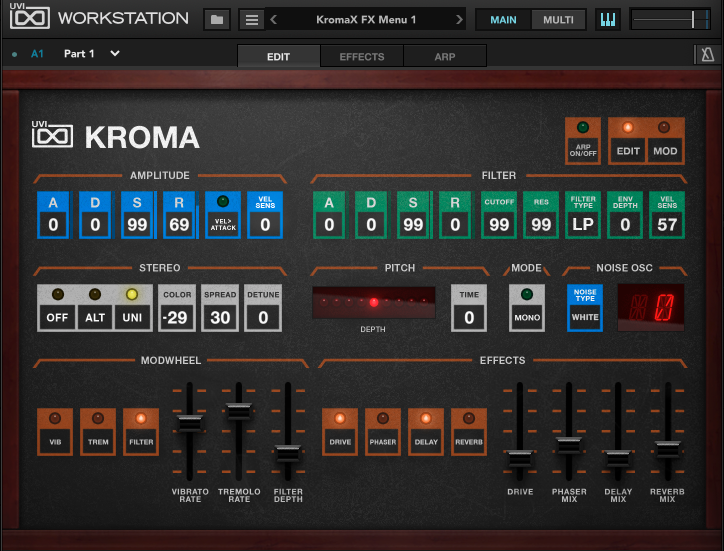Click the Filter Sustain value box
The width and height of the screenshot is (724, 551).
pos(413,224)
